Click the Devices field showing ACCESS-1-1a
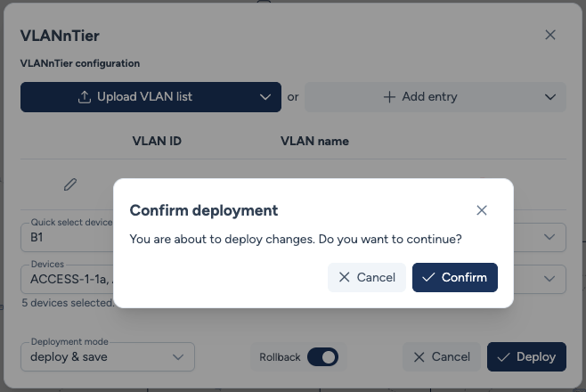Screen dimensions: 586x392 [x=67, y=279]
